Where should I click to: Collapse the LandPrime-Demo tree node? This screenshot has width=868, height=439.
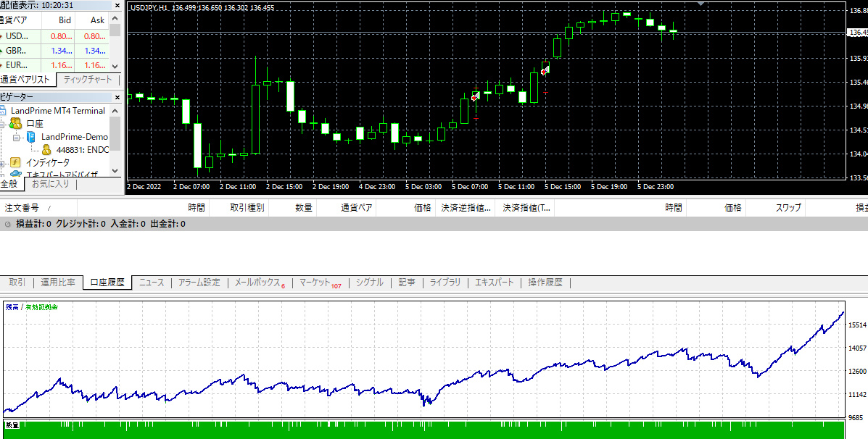pyautogui.click(x=16, y=137)
